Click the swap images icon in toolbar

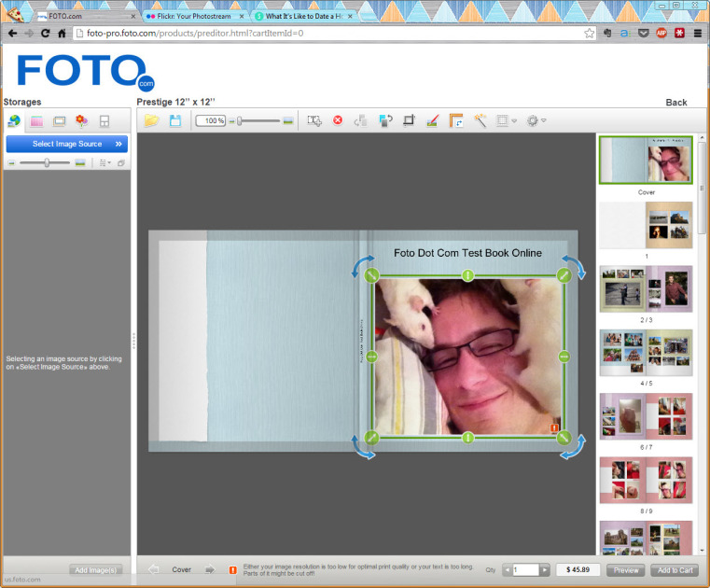coord(385,120)
